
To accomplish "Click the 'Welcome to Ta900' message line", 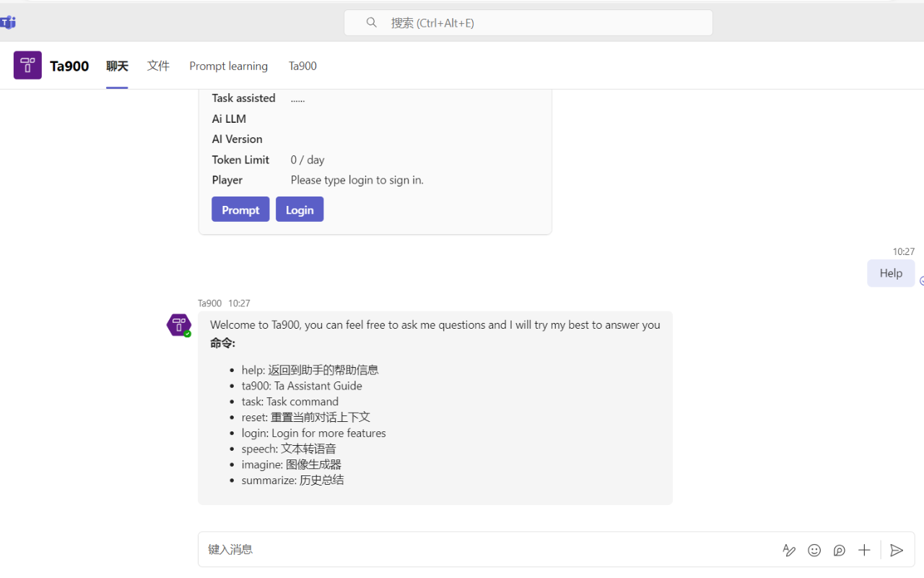I will [435, 325].
